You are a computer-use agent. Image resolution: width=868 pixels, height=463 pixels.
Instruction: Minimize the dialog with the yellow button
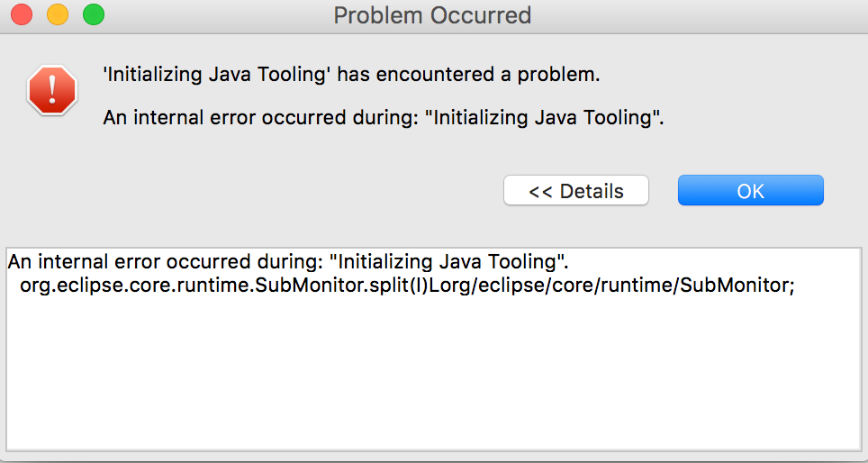(x=58, y=14)
